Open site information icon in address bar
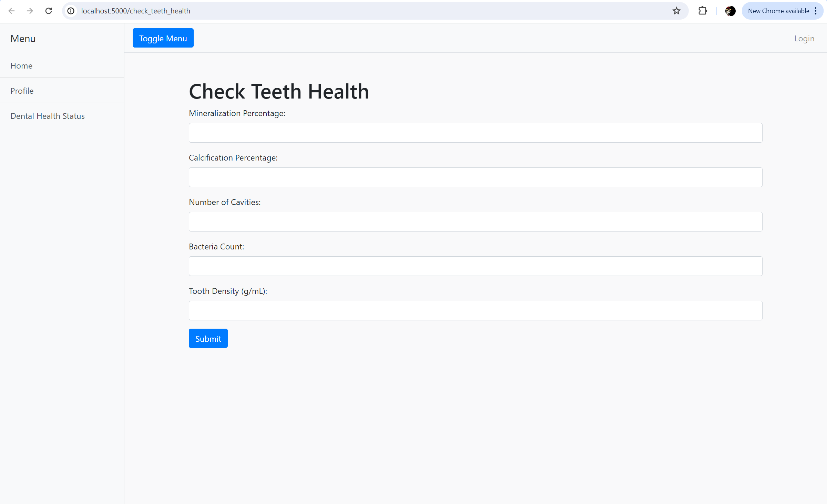Screen dimensions: 827x504 click(71, 11)
